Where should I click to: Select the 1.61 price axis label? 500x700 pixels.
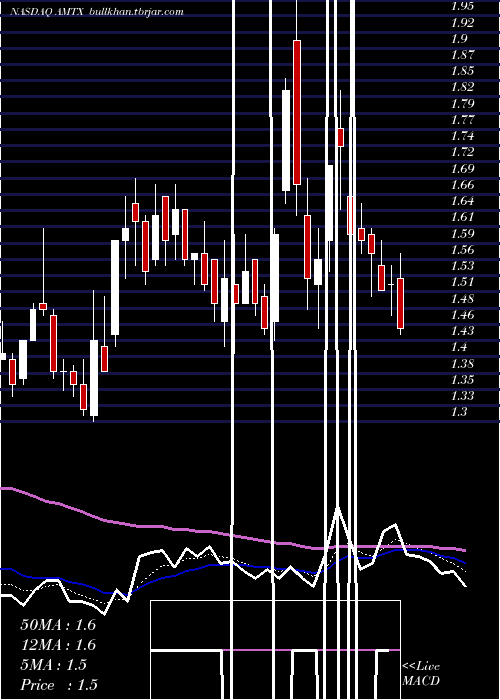[462, 217]
